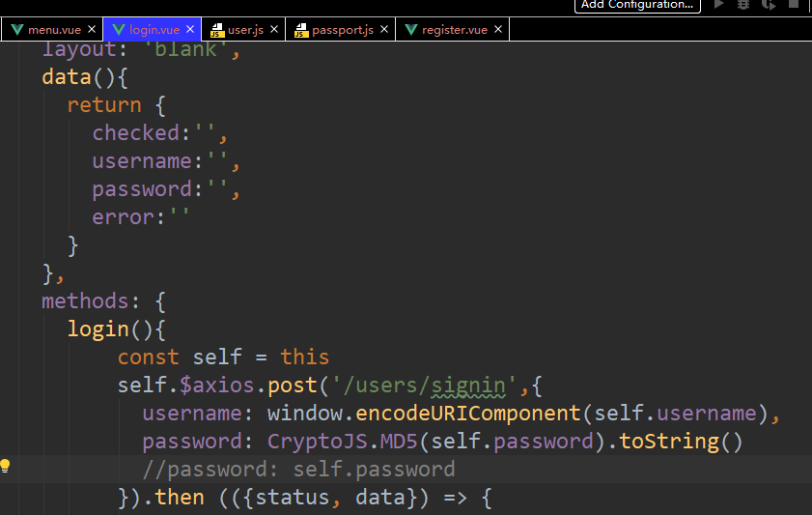Click the Stop square icon

point(794,4)
